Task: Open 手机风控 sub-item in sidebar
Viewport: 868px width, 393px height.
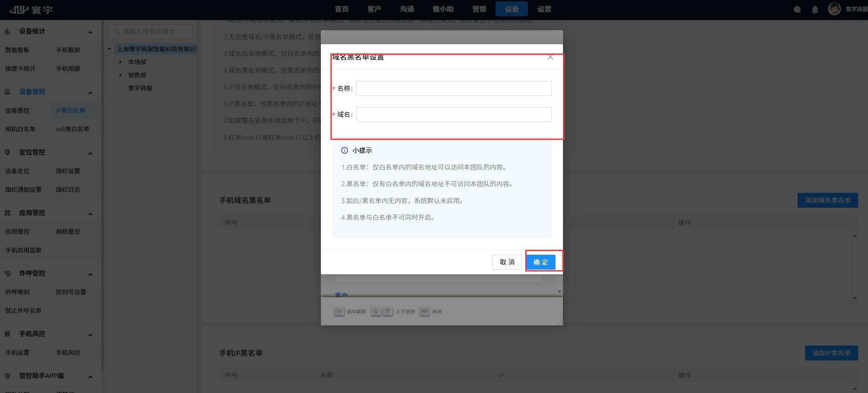Action: point(68,352)
